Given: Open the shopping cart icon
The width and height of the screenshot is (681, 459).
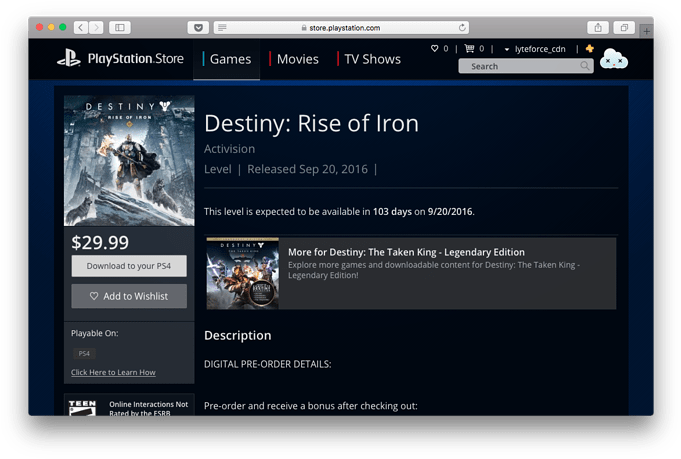Looking at the screenshot, I should tap(469, 48).
